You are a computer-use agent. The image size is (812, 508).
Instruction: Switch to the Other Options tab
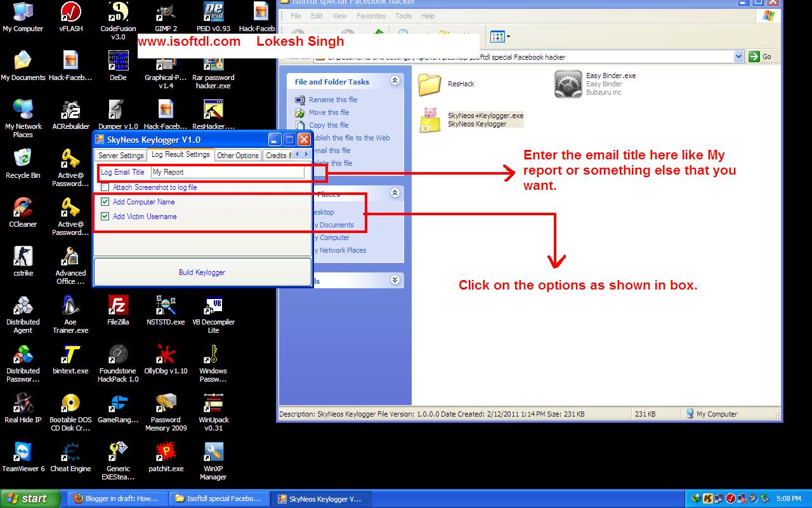pos(238,156)
